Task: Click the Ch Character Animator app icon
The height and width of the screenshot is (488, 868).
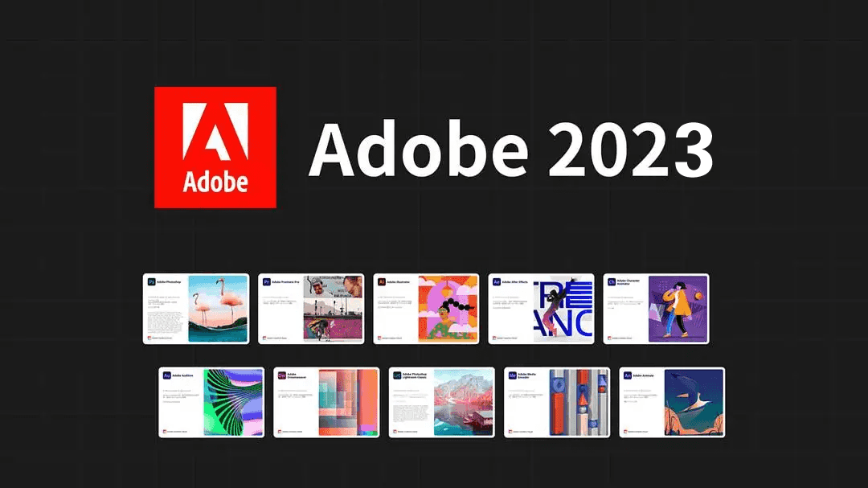Action: [612, 282]
